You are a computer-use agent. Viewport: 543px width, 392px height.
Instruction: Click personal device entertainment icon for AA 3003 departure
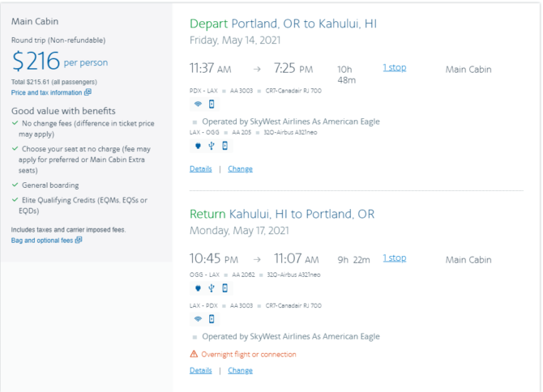pos(212,104)
